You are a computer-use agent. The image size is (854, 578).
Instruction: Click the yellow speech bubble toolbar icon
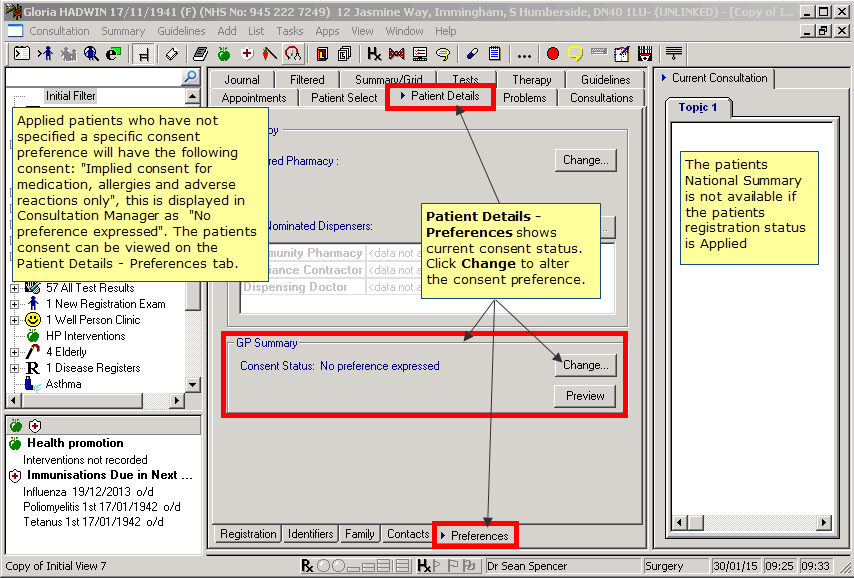tap(575, 54)
